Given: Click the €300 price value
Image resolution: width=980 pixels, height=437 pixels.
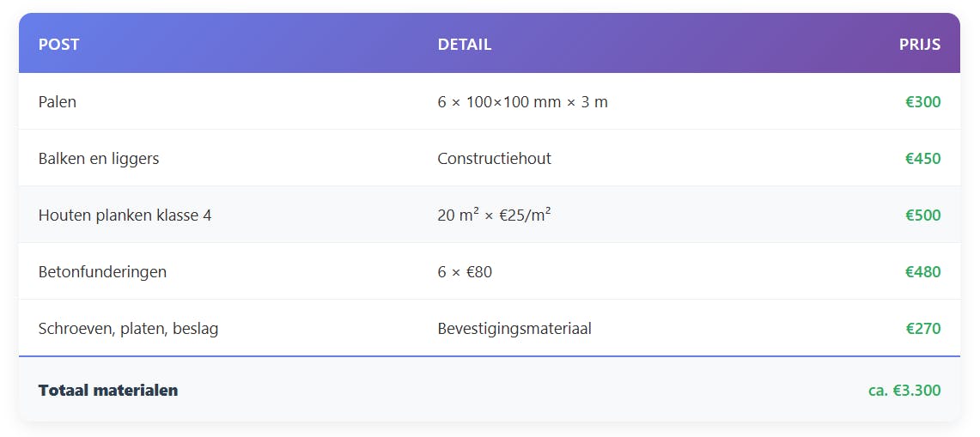Looking at the screenshot, I should pyautogui.click(x=922, y=102).
